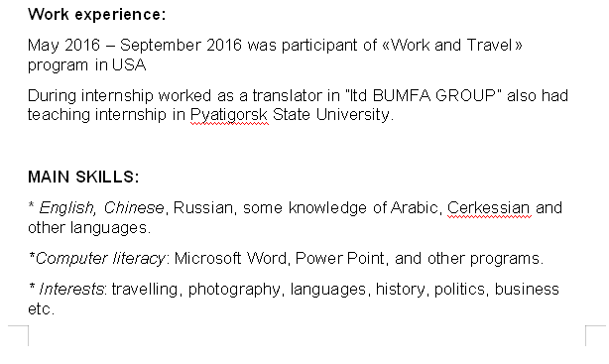Click the italic word 'Chinese'
609x364 pixels.
point(134,208)
